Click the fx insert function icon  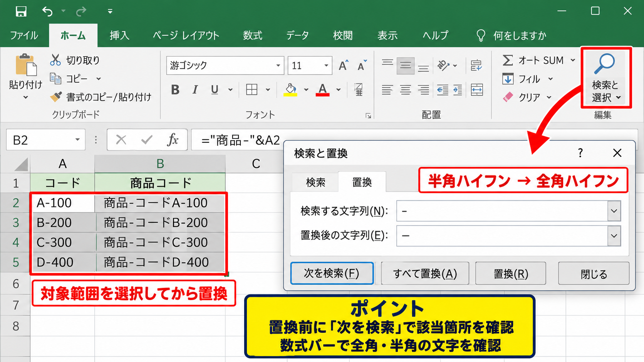(x=173, y=140)
